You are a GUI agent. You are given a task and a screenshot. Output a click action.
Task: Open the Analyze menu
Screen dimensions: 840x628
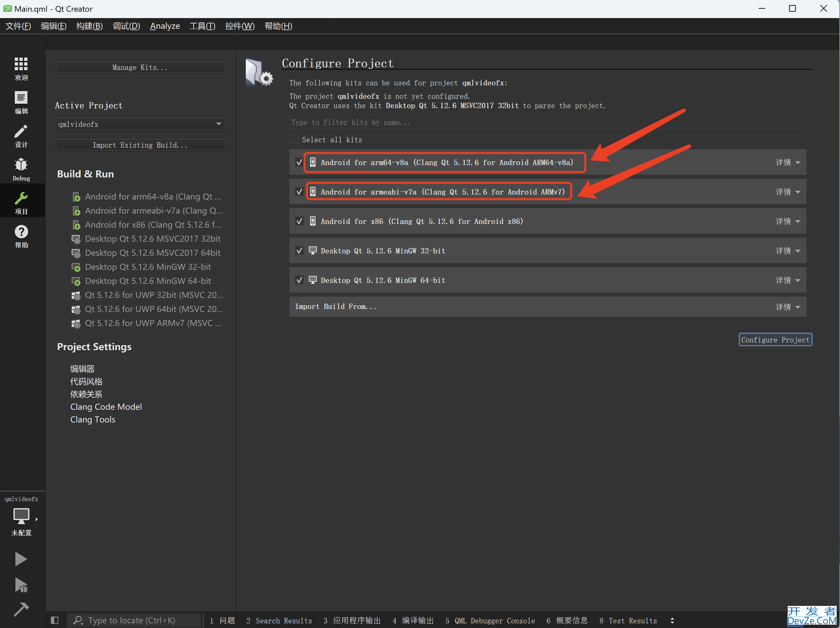[165, 26]
